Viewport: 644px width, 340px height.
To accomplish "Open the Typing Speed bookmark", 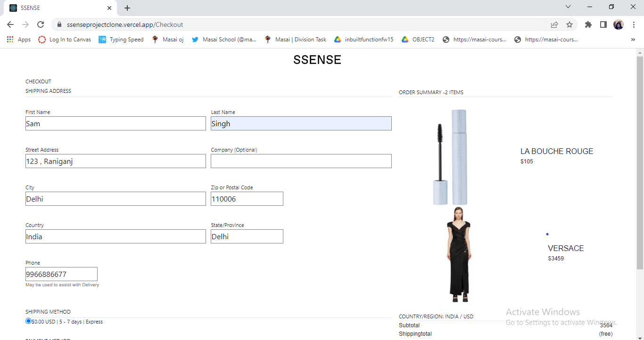I will click(121, 40).
